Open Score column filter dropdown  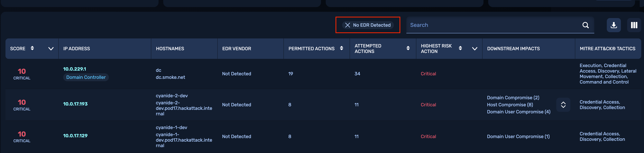point(51,49)
